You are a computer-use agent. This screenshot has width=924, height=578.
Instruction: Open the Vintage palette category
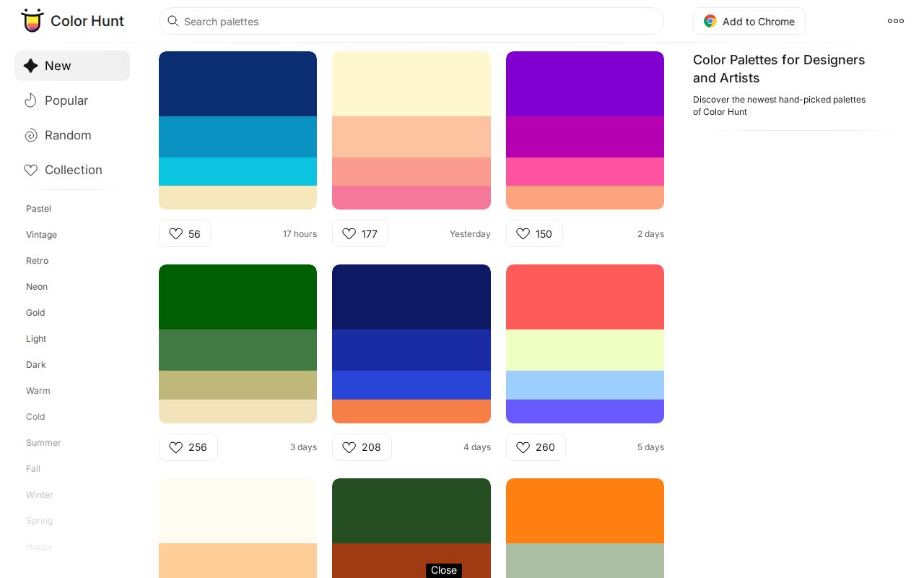pos(41,235)
